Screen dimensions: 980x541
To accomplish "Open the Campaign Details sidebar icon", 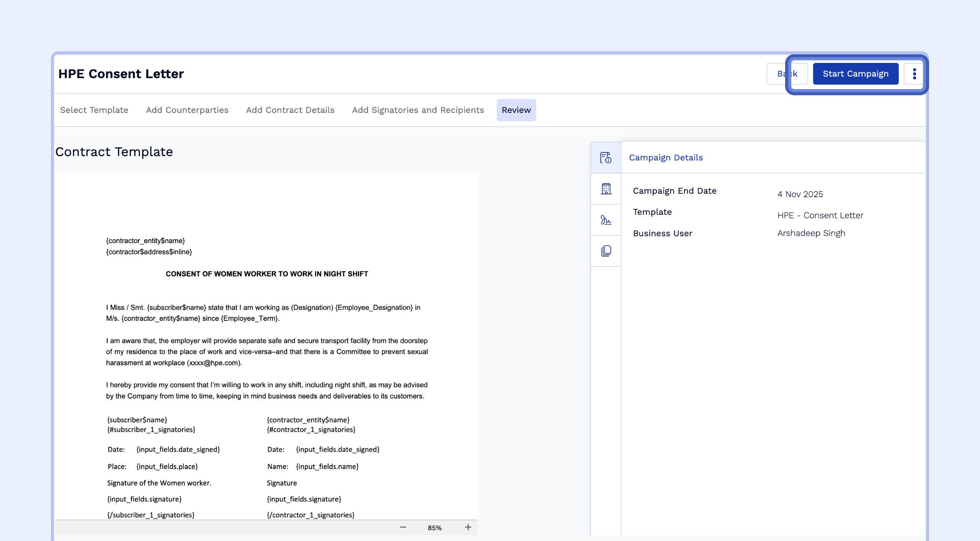I will [606, 157].
